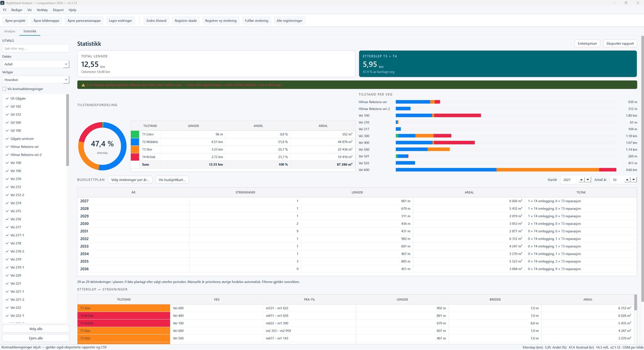
Task: Click the warning triangle icon in banner
Action: coord(83,85)
